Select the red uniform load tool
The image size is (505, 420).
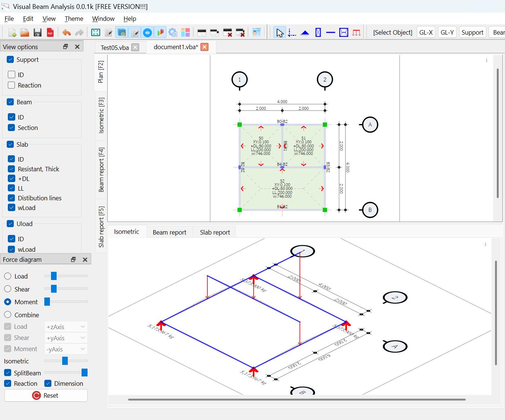pos(356,33)
